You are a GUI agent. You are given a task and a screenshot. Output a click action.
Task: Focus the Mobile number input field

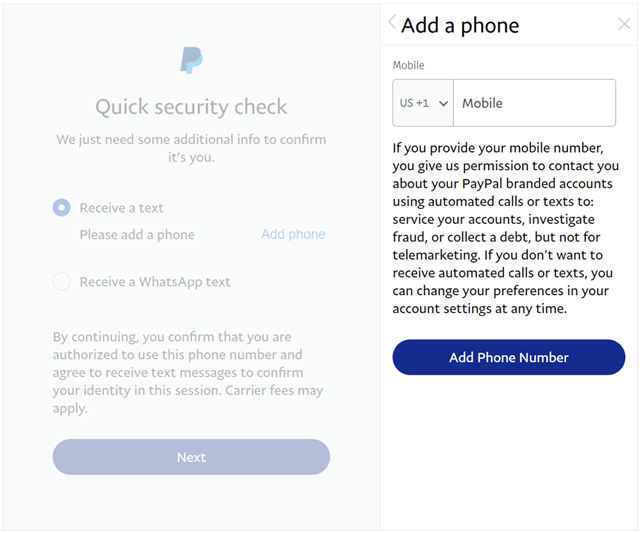pos(534,103)
